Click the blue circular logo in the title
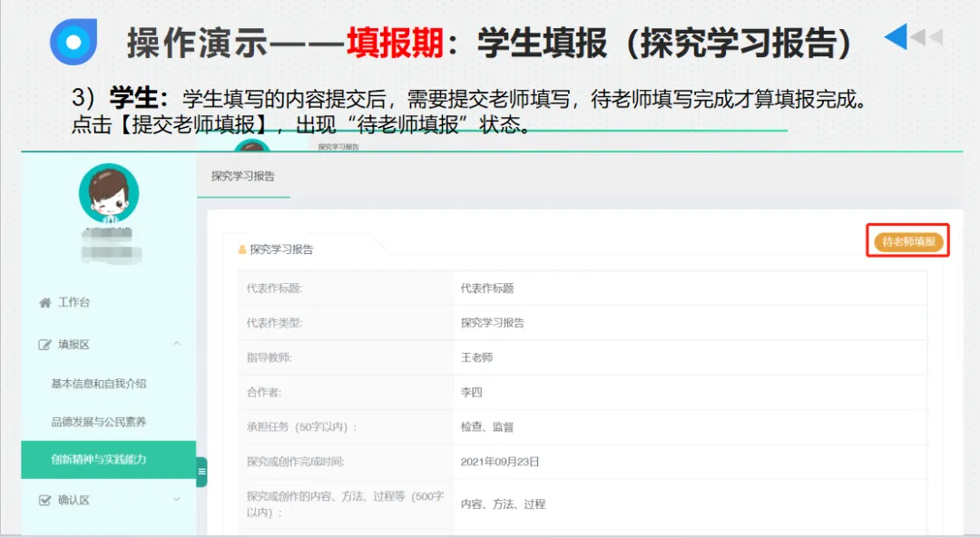This screenshot has height=538, width=980. 73,41
